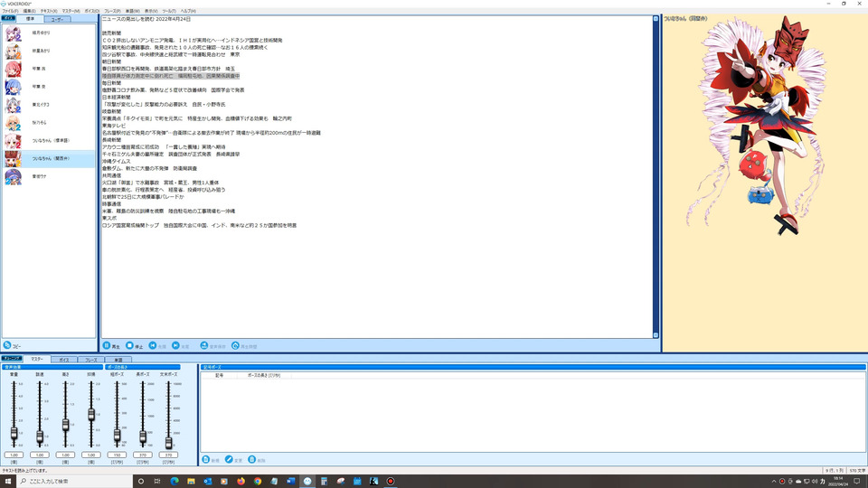Open File Explorer from the taskbar

click(x=191, y=482)
